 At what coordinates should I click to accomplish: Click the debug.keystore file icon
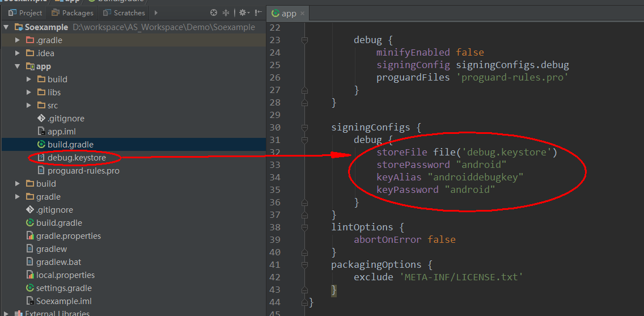[x=41, y=158]
